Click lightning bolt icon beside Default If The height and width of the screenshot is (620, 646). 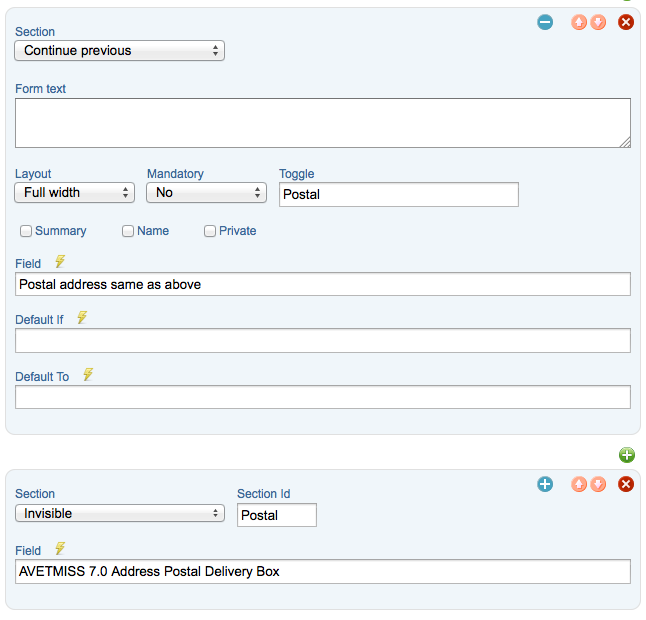(x=82, y=318)
